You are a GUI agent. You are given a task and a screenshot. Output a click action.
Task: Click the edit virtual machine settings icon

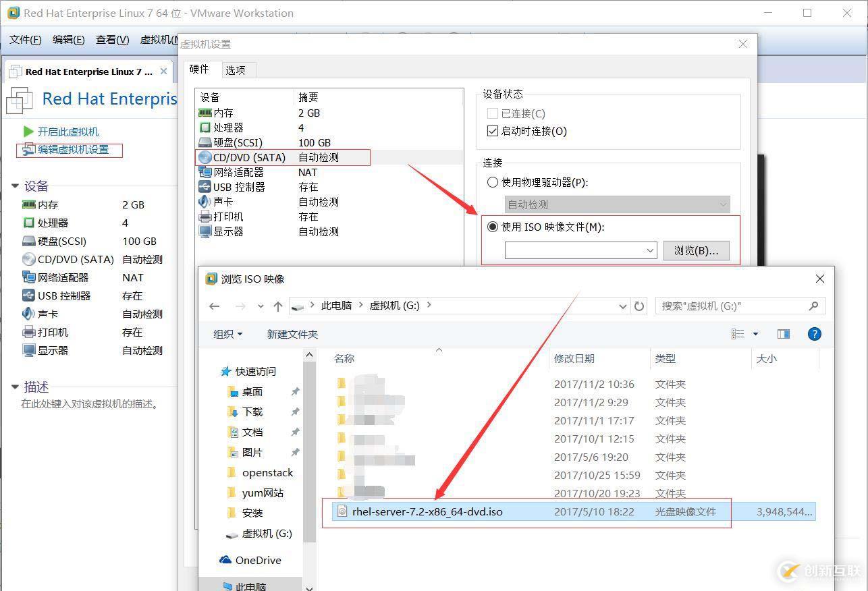(x=28, y=150)
